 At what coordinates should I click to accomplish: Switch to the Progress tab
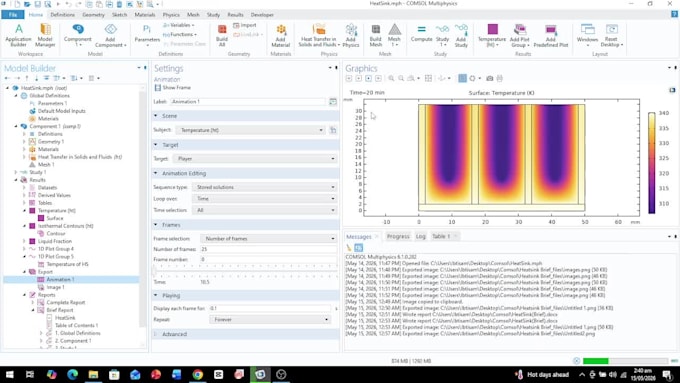(398, 236)
